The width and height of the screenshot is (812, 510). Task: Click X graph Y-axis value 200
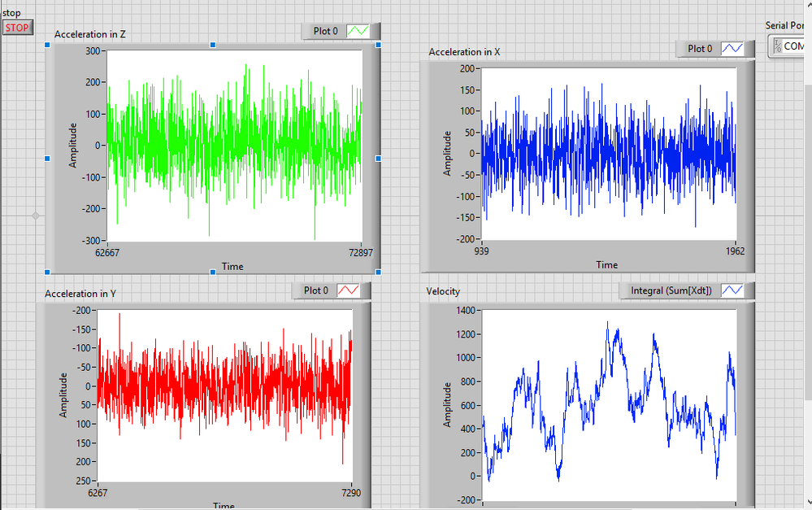point(467,68)
